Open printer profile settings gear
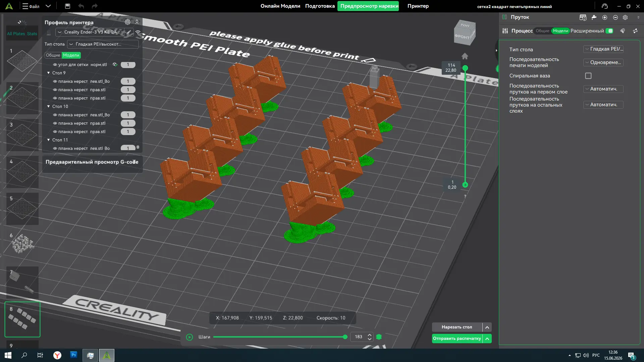Screen dimensions: 644x362 tap(127, 22)
